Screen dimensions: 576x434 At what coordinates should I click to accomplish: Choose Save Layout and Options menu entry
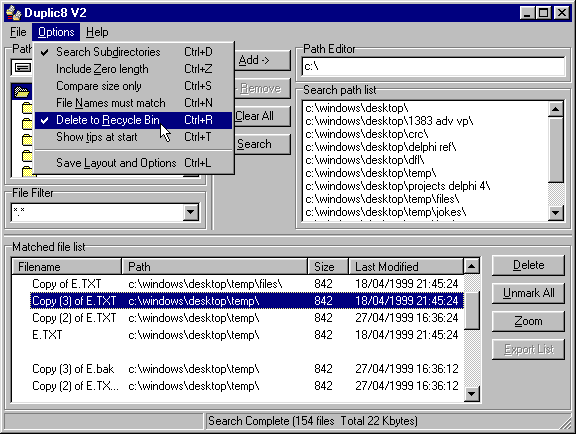tap(134, 162)
